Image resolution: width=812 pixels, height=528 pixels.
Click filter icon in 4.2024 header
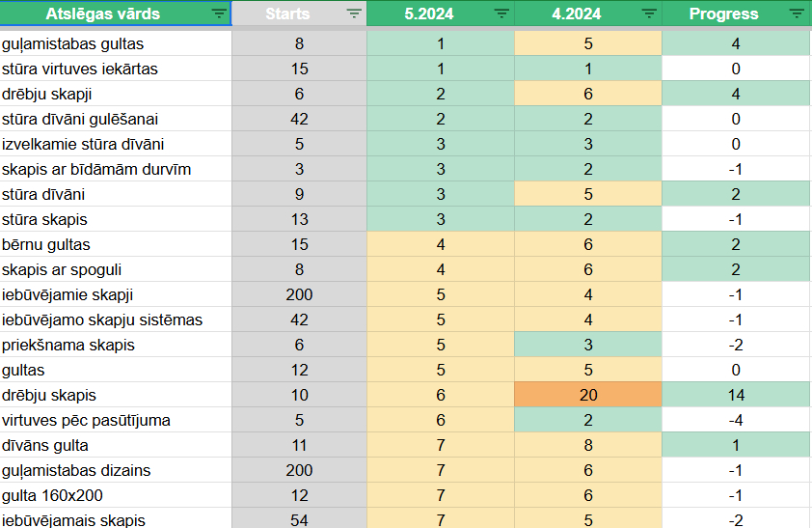(x=649, y=14)
